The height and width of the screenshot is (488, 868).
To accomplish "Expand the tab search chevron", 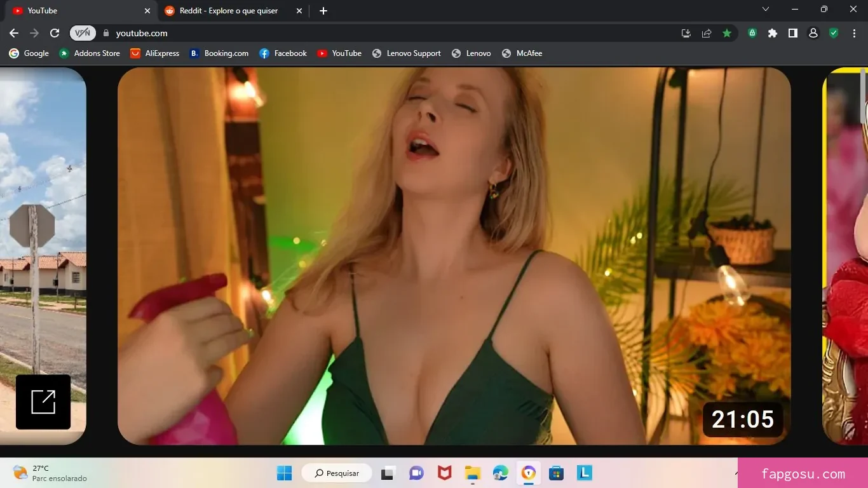I will [766, 10].
